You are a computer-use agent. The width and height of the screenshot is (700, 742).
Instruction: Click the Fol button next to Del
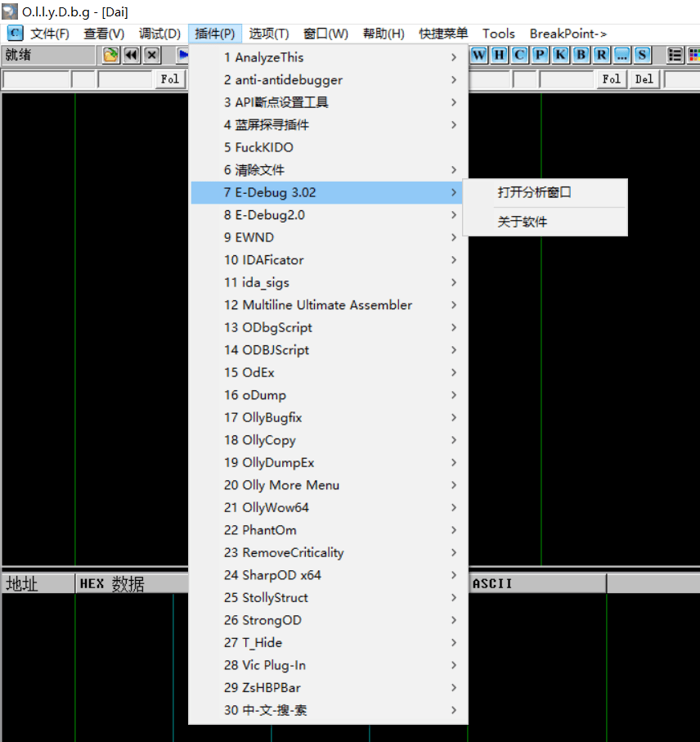click(x=611, y=79)
